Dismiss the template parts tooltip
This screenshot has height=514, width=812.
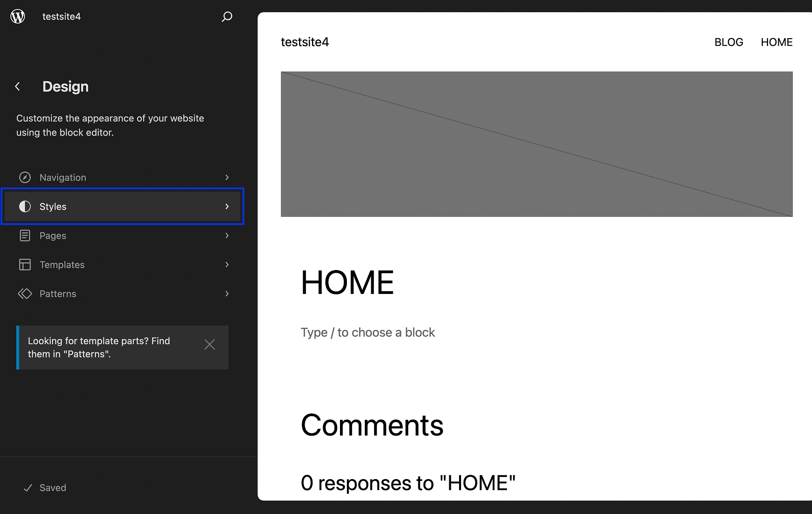click(x=210, y=344)
